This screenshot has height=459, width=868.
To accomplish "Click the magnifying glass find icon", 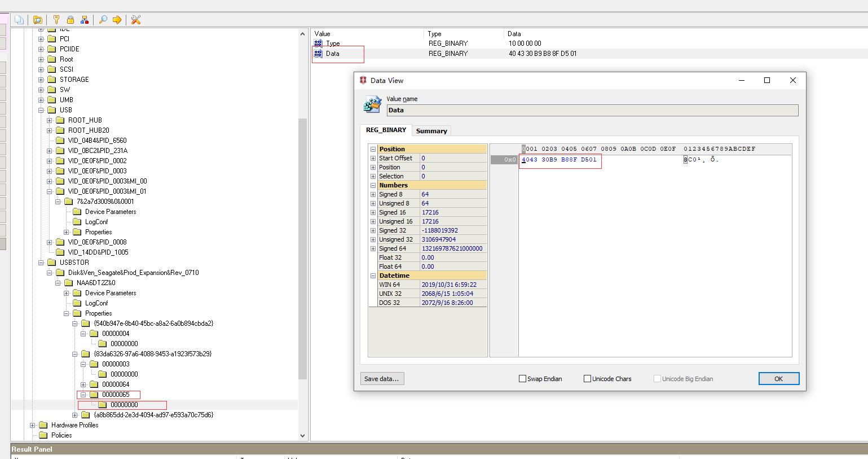I will pos(103,20).
